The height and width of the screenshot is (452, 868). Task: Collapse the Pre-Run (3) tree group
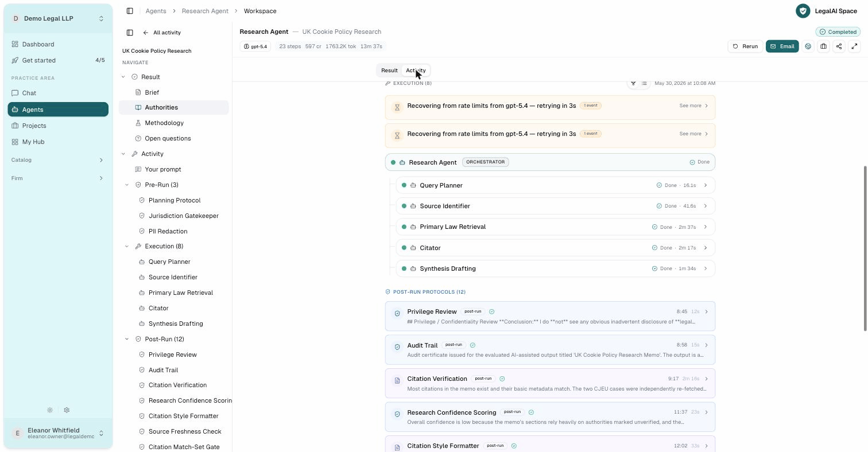[127, 185]
